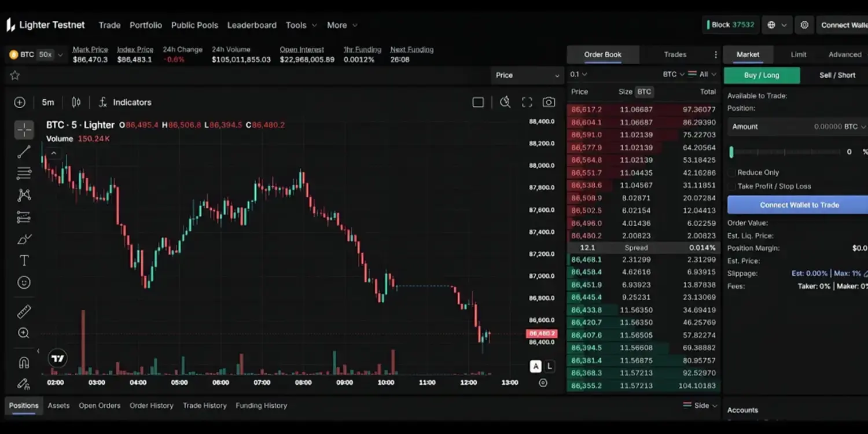Enter fullscreen chart mode icon
The width and height of the screenshot is (868, 434).
pyautogui.click(x=527, y=102)
